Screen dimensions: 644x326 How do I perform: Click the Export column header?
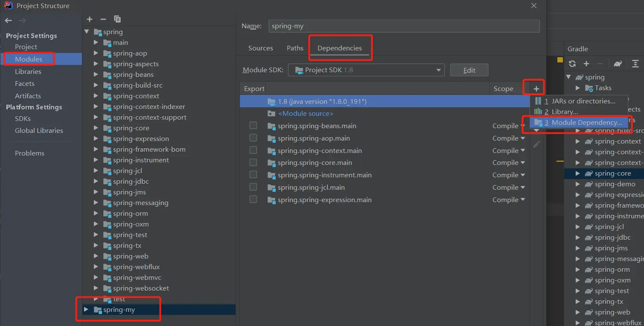tap(254, 89)
